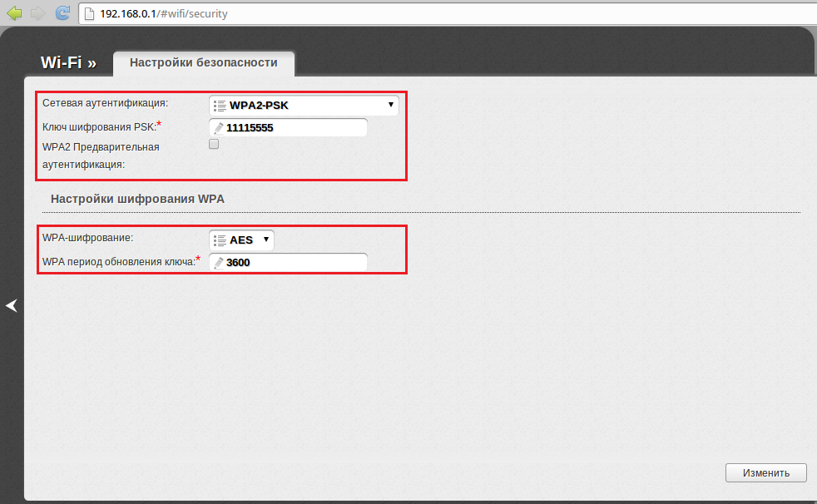Open the WPA-шифрование dropdown arrow
The height and width of the screenshot is (504, 817).
point(265,240)
